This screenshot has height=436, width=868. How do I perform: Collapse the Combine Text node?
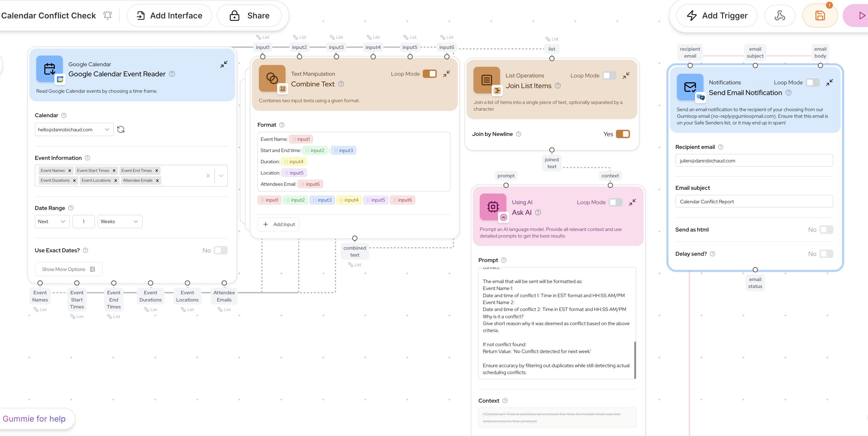point(446,74)
